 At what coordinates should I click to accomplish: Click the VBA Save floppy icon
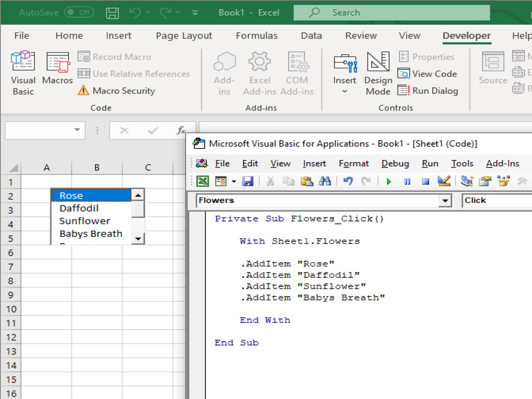248,182
